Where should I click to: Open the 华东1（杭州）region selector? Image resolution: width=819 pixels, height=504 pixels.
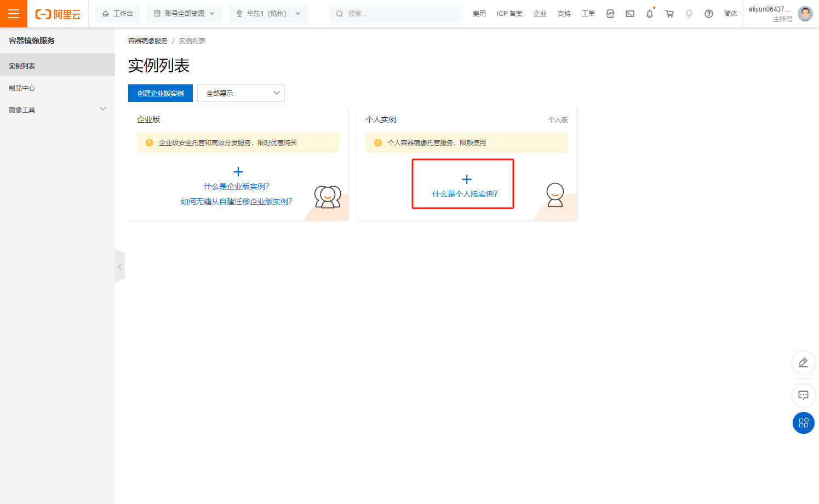point(268,13)
